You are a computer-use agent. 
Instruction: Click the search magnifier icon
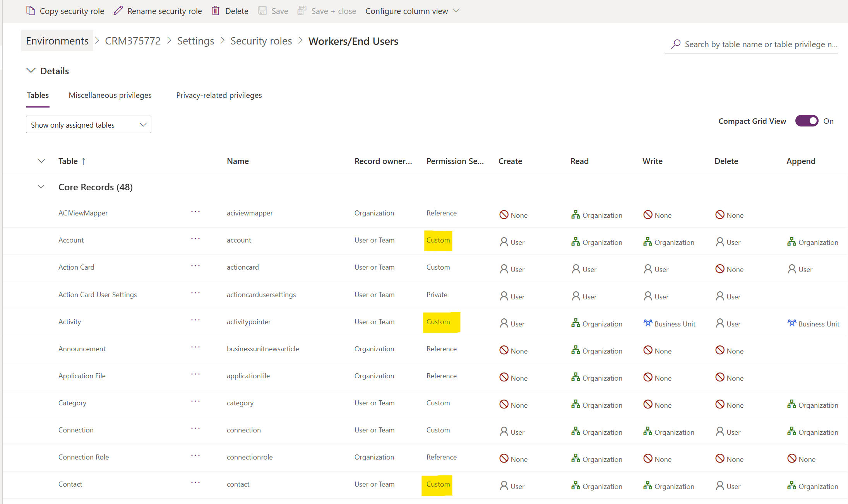(x=675, y=44)
